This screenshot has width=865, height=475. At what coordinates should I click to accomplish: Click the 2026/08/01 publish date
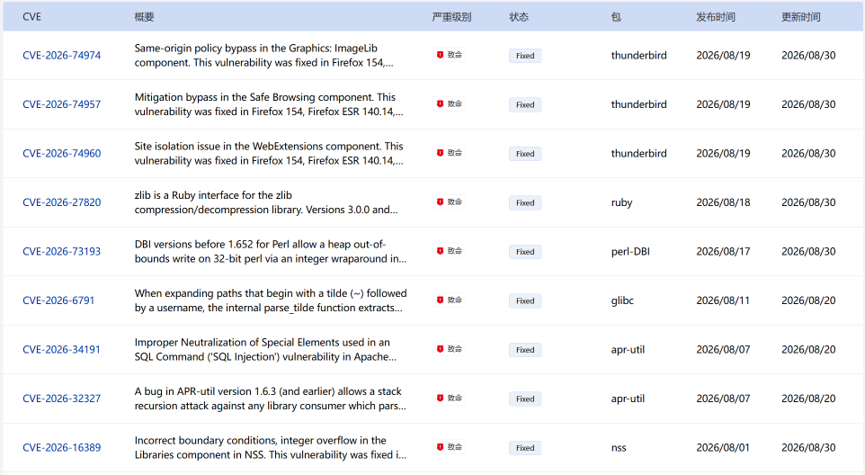pyautogui.click(x=723, y=447)
